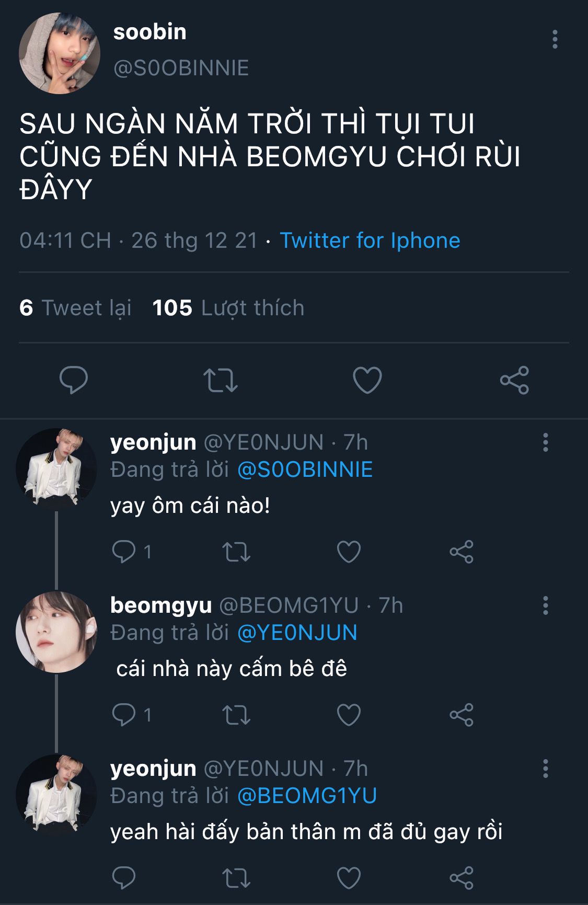Share beomgyu's "cái nhà này" reply

click(x=462, y=715)
